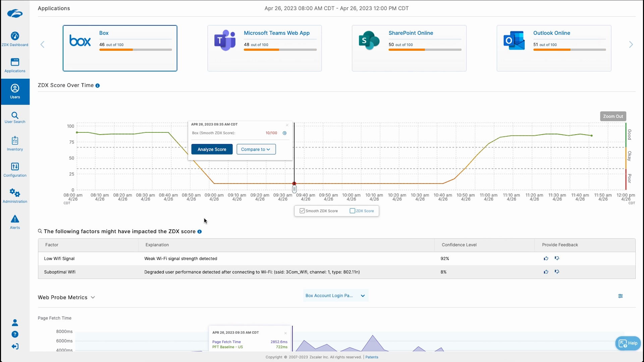Open the Compare to dropdown
Screen dimensions: 644x362
pos(256,149)
